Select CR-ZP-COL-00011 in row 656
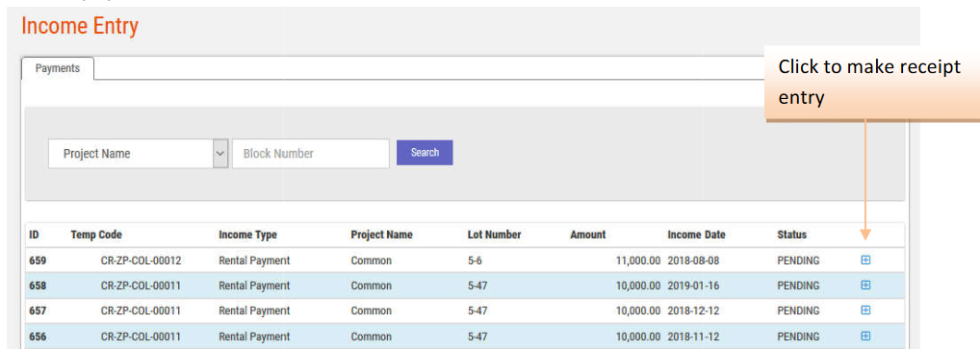The height and width of the screenshot is (349, 980). (x=142, y=337)
